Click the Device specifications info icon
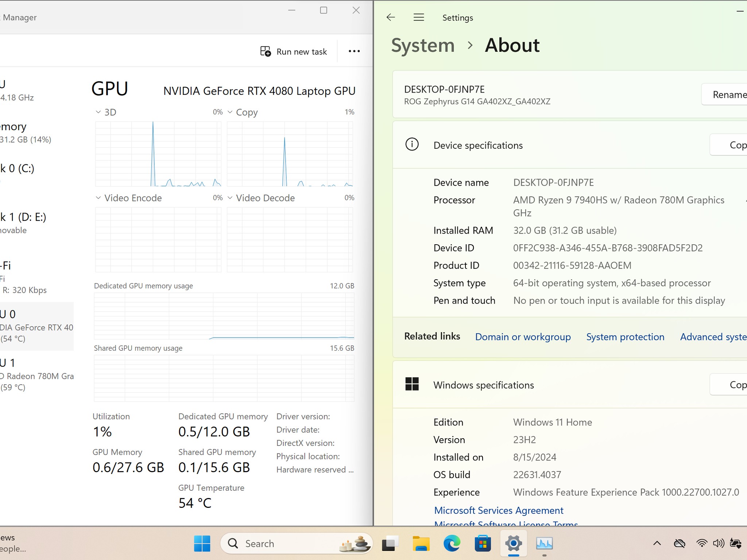Viewport: 747px width, 560px height. [x=412, y=144]
